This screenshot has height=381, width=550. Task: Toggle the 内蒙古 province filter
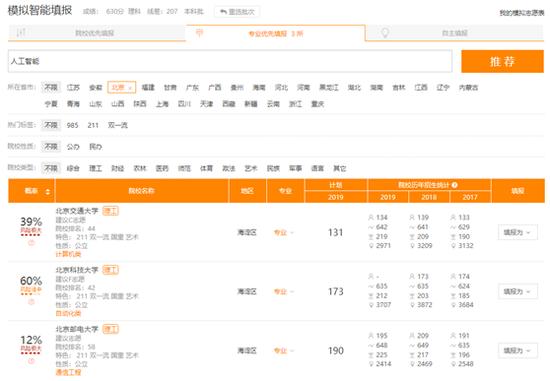tap(468, 87)
